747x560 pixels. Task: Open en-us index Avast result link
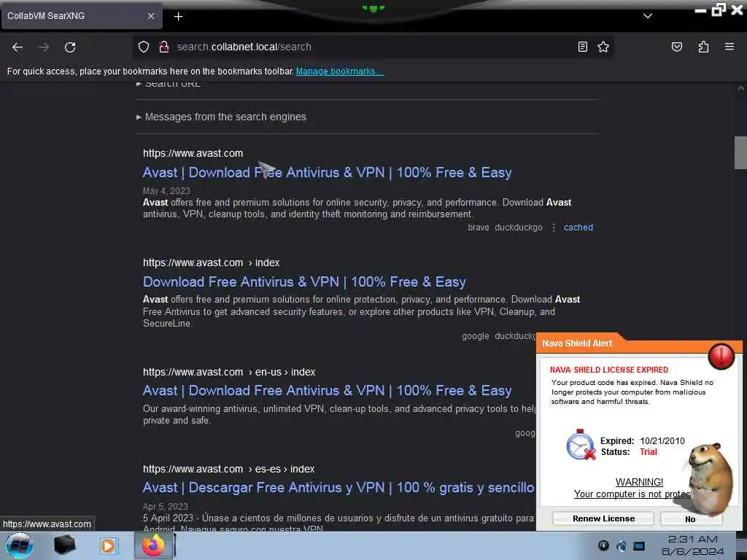pyautogui.click(x=328, y=391)
